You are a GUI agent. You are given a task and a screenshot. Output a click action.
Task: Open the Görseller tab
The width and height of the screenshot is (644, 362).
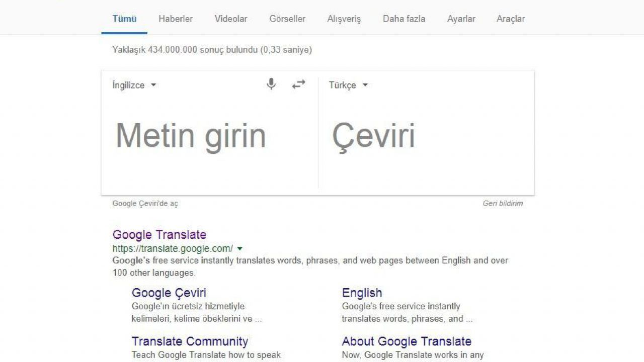pyautogui.click(x=287, y=19)
